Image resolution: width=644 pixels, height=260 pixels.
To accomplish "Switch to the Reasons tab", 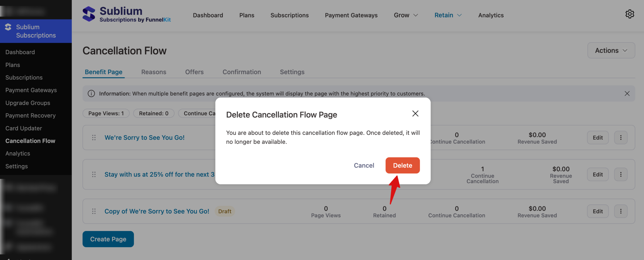I will [x=154, y=72].
